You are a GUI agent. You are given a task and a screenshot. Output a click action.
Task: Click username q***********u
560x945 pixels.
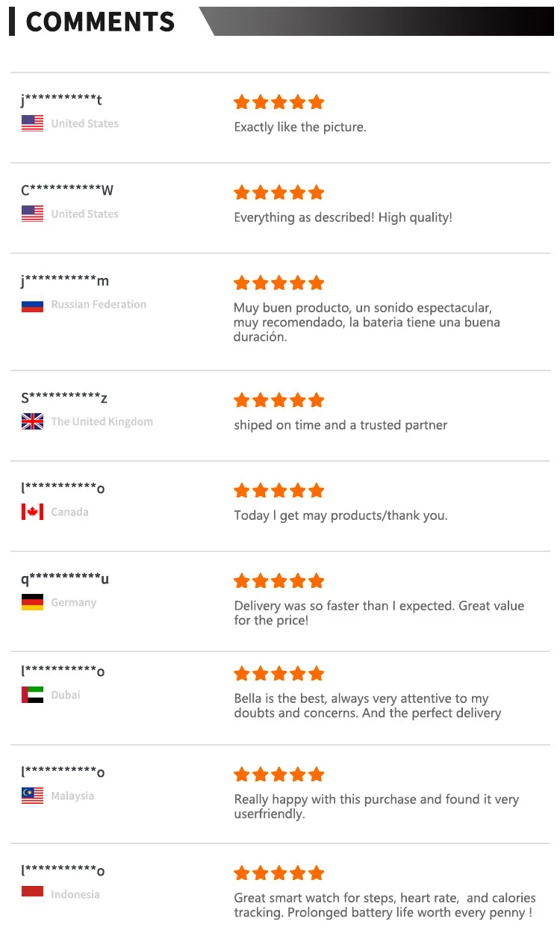tap(65, 579)
